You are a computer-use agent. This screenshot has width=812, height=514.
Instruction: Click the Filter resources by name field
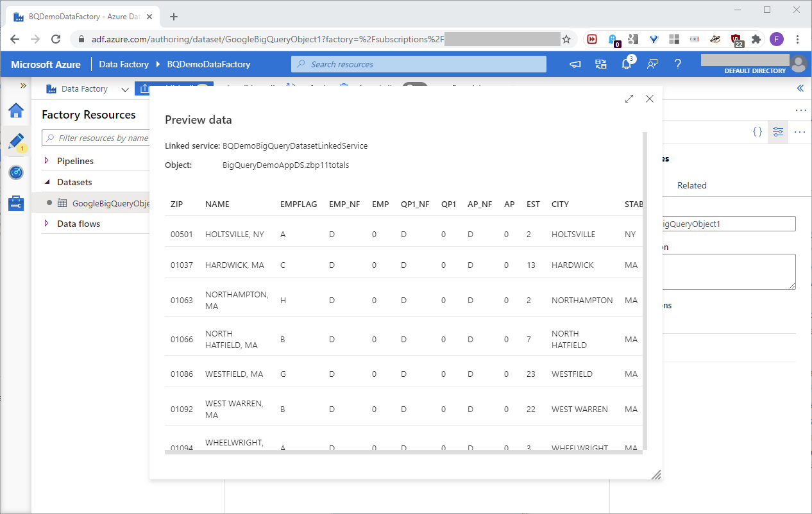coord(96,138)
